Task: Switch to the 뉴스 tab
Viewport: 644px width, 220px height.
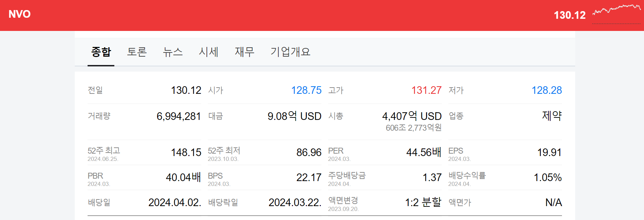Action: click(x=173, y=52)
